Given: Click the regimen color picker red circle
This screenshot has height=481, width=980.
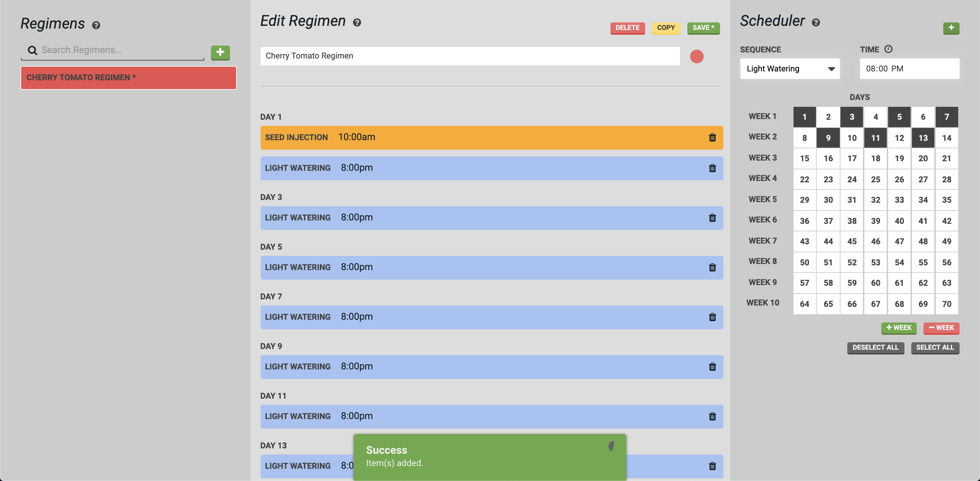Looking at the screenshot, I should (696, 57).
